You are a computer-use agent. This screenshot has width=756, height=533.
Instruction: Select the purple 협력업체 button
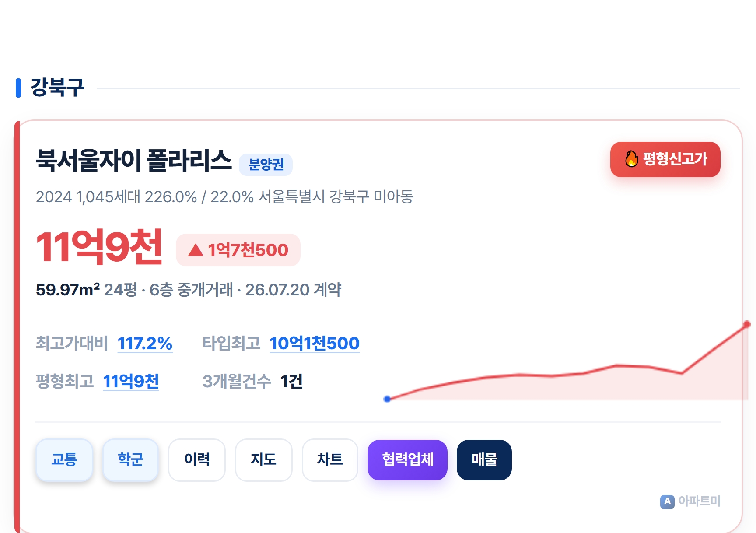pos(407,460)
